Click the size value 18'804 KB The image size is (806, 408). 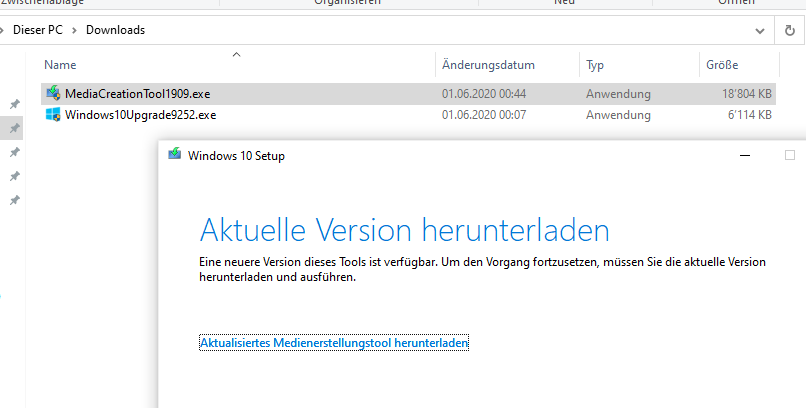coord(746,94)
